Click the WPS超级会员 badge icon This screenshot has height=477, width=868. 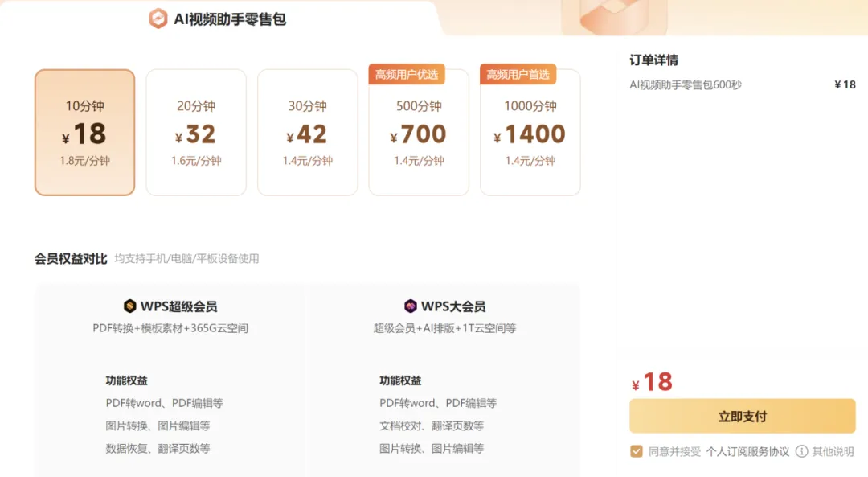(x=129, y=306)
